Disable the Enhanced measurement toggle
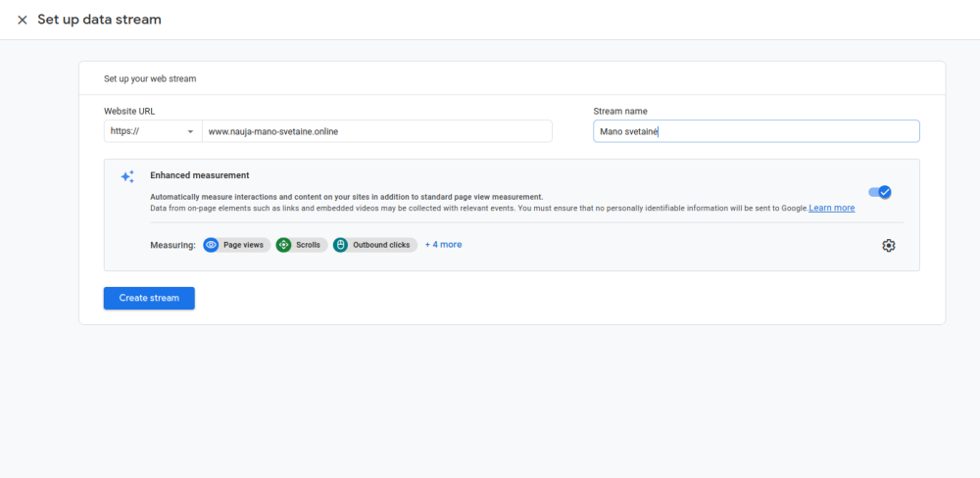 [880, 192]
